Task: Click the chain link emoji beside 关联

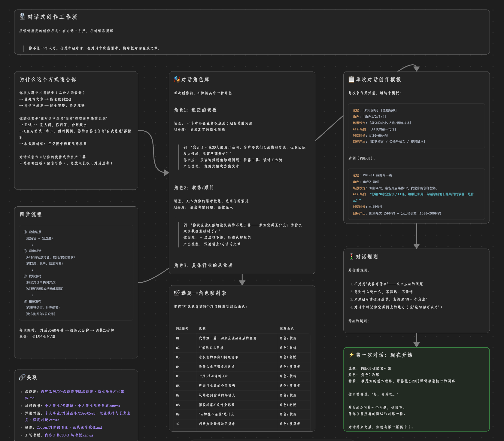Action: tap(22, 377)
